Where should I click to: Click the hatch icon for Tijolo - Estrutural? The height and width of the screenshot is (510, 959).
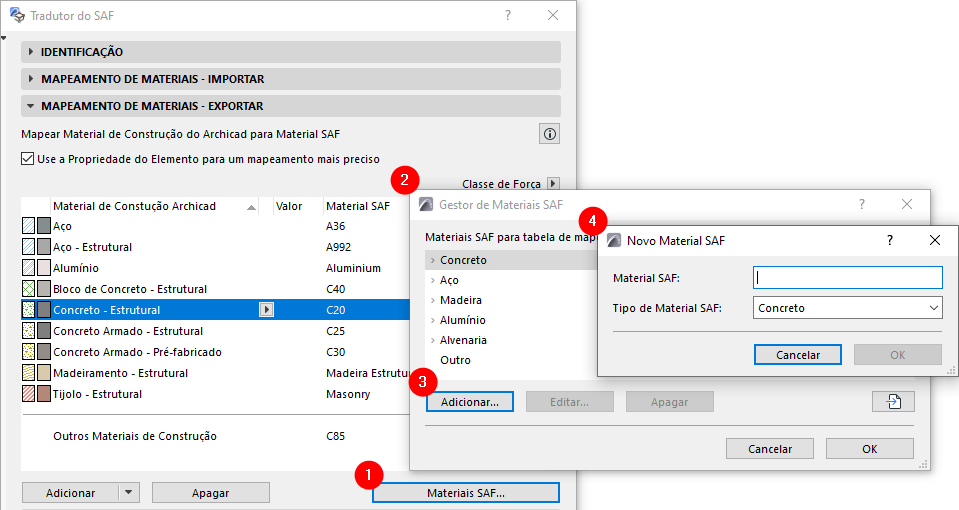(x=28, y=394)
